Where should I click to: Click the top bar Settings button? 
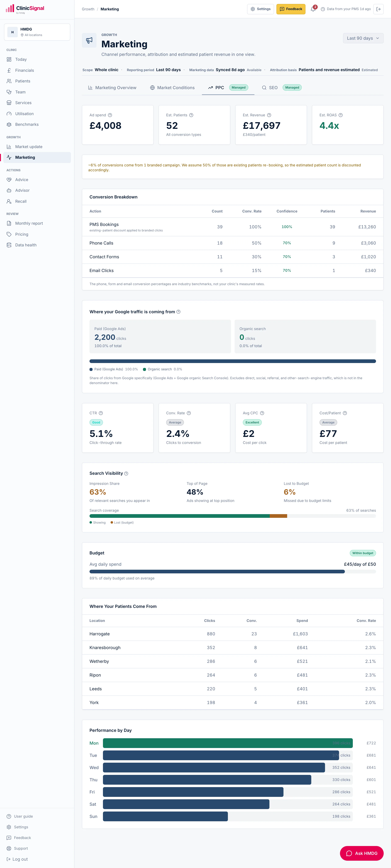261,9
